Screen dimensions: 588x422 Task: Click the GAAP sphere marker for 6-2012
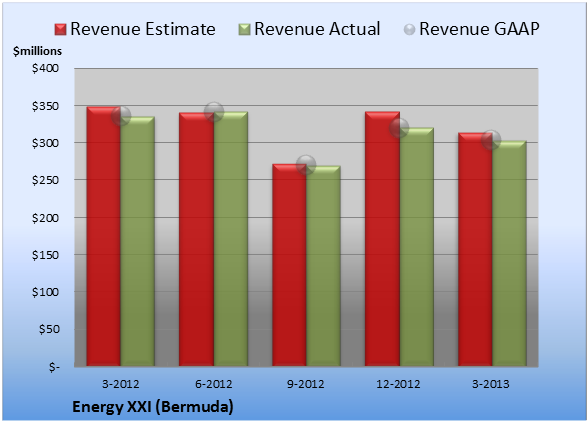(214, 112)
